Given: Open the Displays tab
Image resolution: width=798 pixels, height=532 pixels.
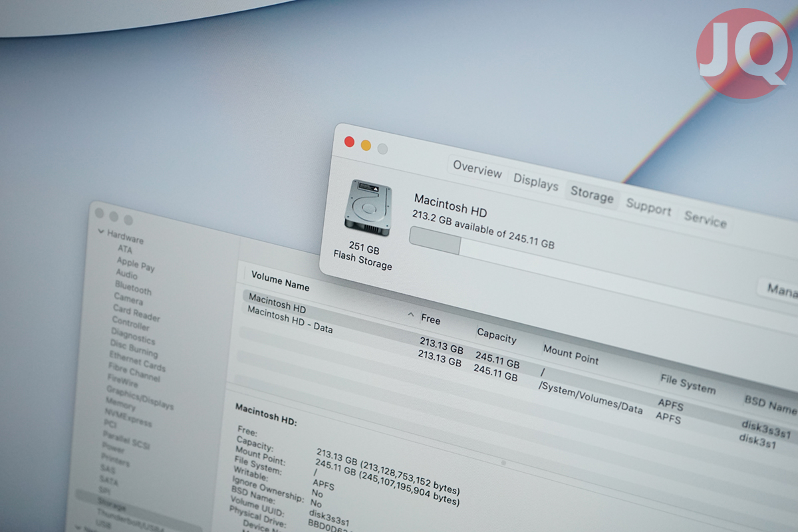Looking at the screenshot, I should point(535,182).
